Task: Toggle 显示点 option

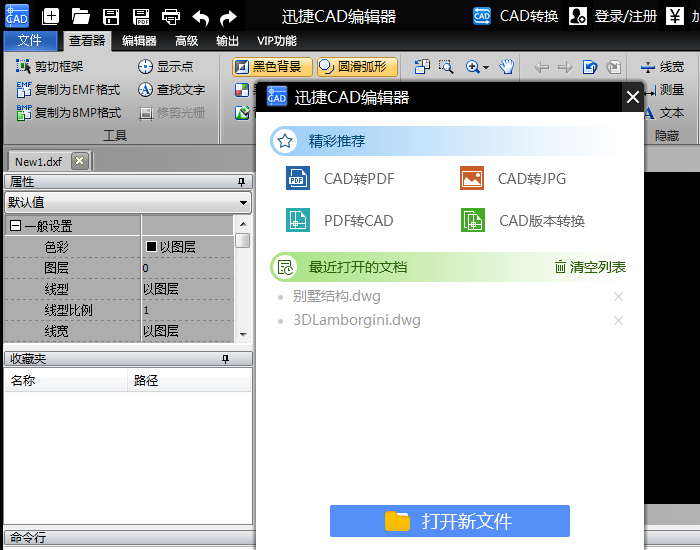Action: pyautogui.click(x=166, y=67)
